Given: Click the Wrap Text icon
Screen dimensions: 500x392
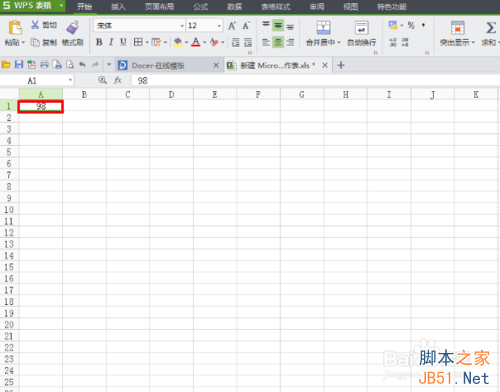Looking at the screenshot, I should coord(361,28).
